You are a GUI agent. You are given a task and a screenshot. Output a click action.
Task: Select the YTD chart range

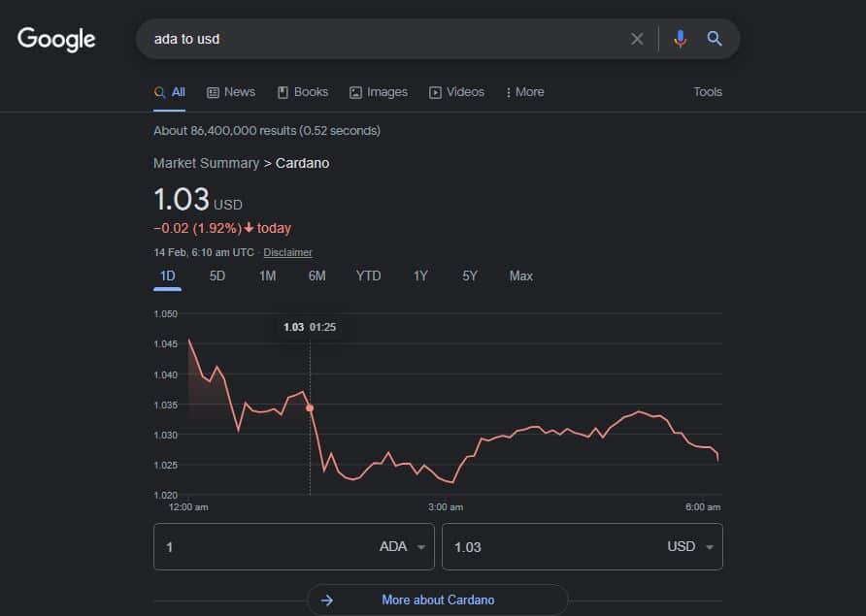coord(368,276)
